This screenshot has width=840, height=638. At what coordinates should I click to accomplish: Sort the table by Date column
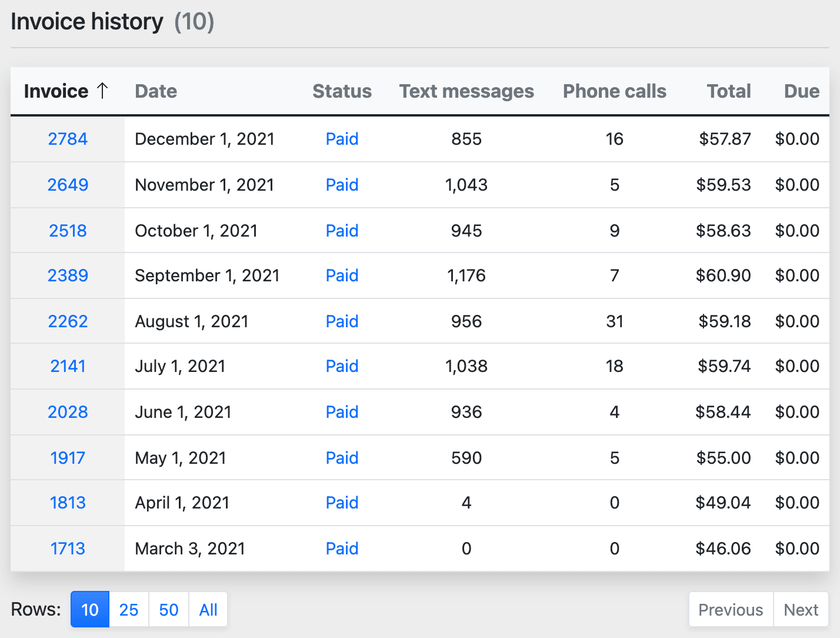point(156,91)
